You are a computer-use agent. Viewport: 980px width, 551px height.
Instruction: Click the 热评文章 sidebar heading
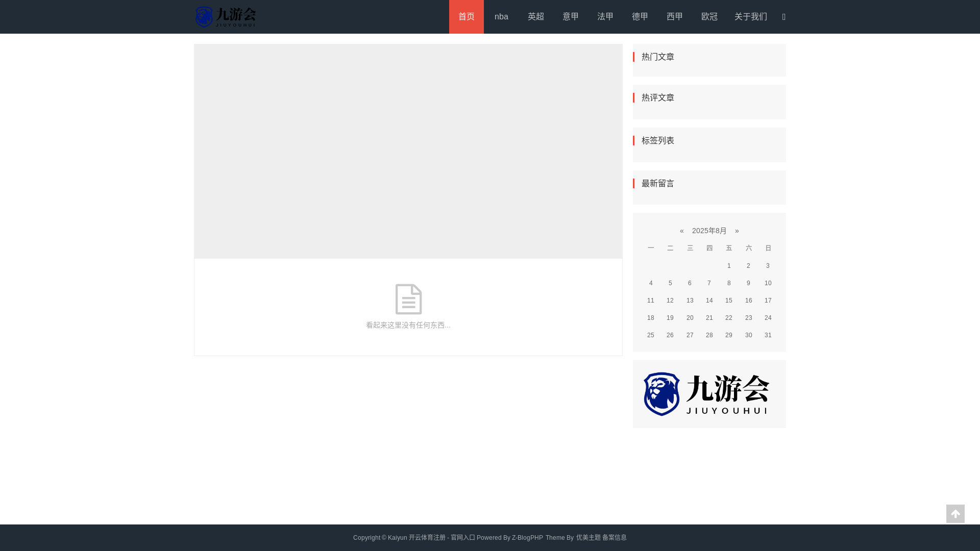[x=658, y=97]
